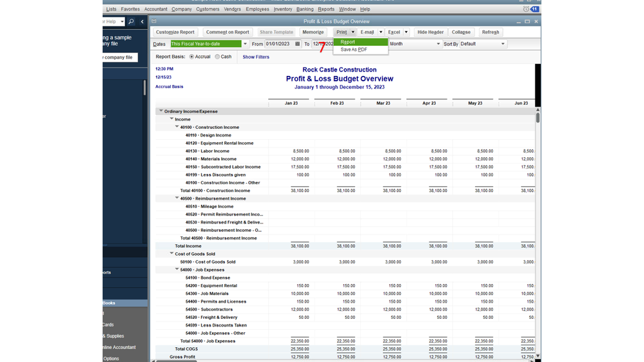Open the Excel export dropdown arrow
This screenshot has width=644, height=362.
tap(406, 32)
